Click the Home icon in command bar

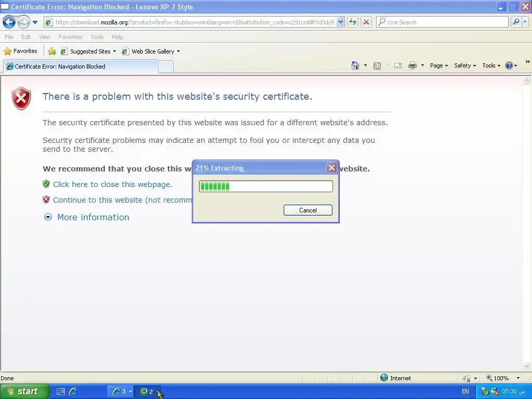coord(355,65)
